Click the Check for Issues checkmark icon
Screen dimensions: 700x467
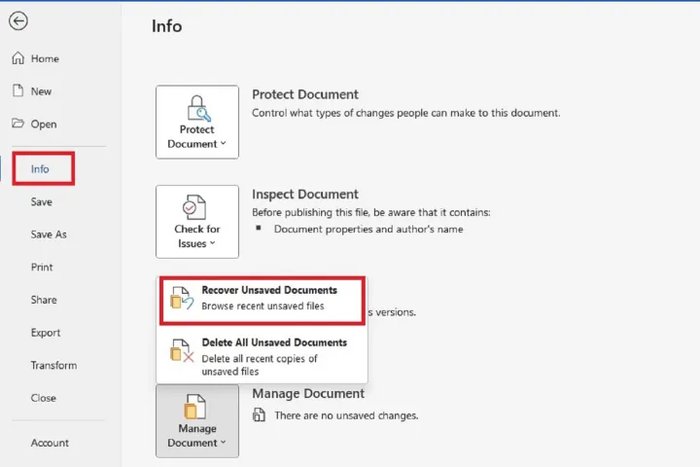pos(194,207)
